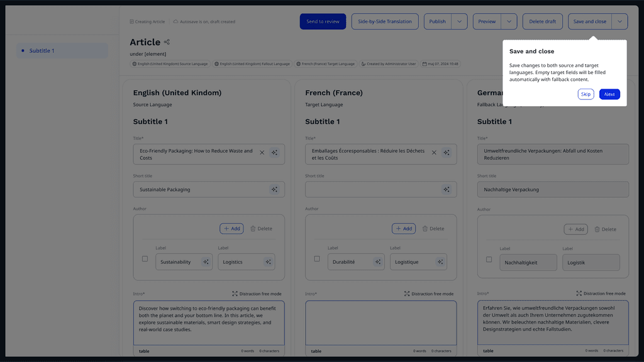Click the Creating Article document icon
This screenshot has height=362, width=644.
132,22
